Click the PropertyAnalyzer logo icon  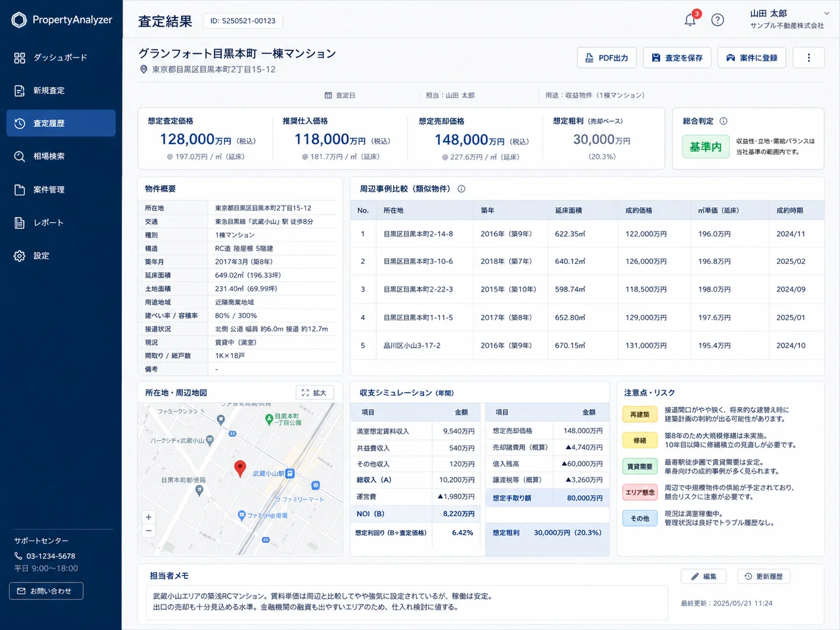(19, 20)
